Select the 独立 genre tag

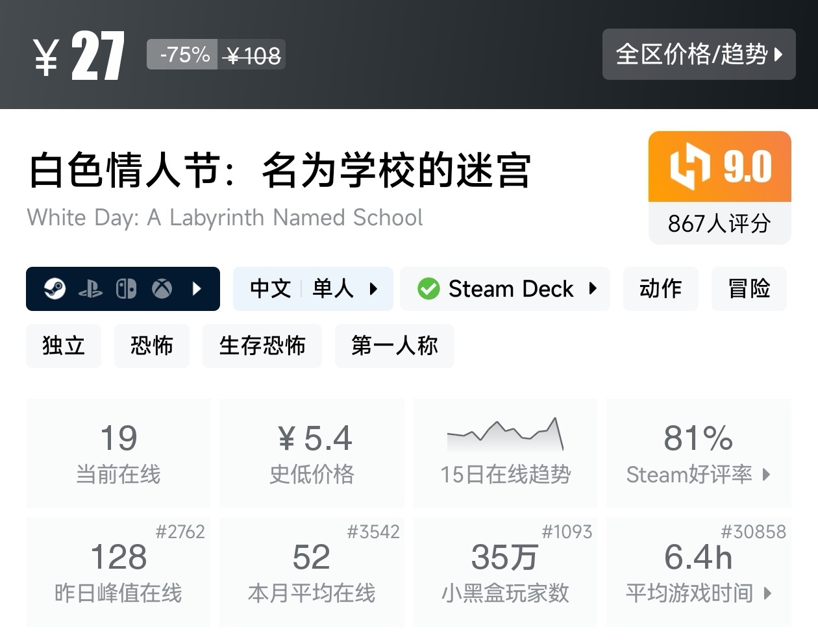click(64, 346)
